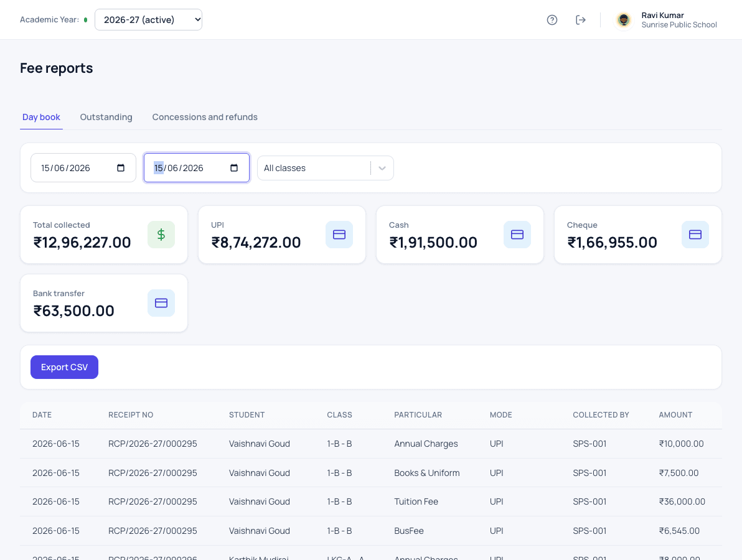Click the Books & Uniform particular cell
This screenshot has width=742, height=560.
(427, 473)
